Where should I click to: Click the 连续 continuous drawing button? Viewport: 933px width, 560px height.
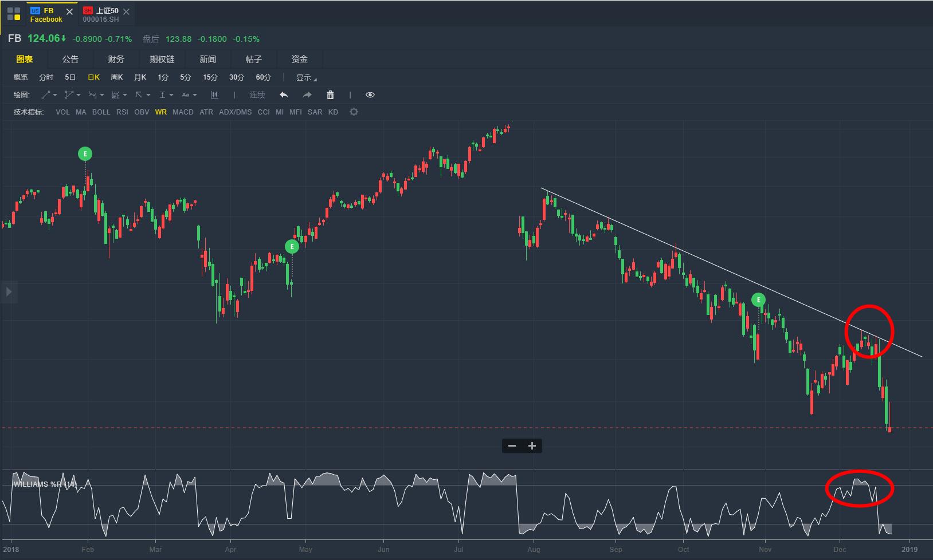[x=257, y=95]
